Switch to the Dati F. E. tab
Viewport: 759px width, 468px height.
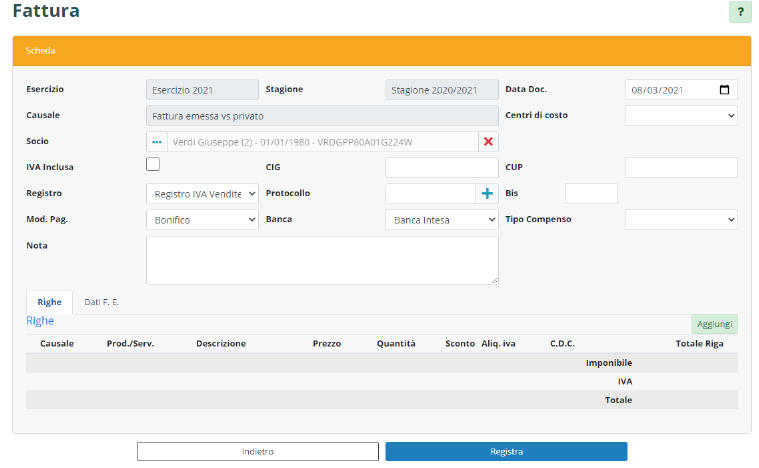(102, 301)
